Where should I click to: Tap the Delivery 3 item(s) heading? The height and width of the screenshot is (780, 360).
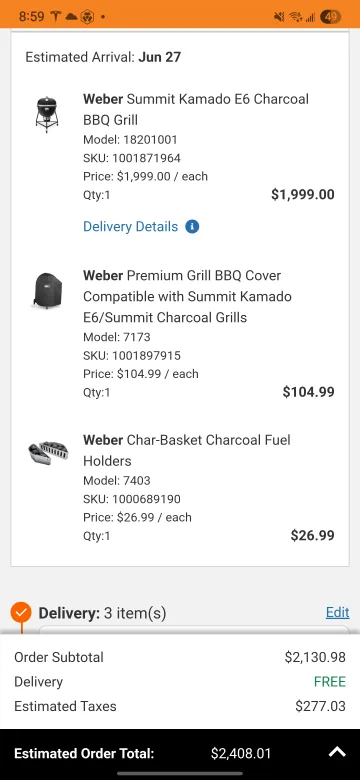(102, 613)
